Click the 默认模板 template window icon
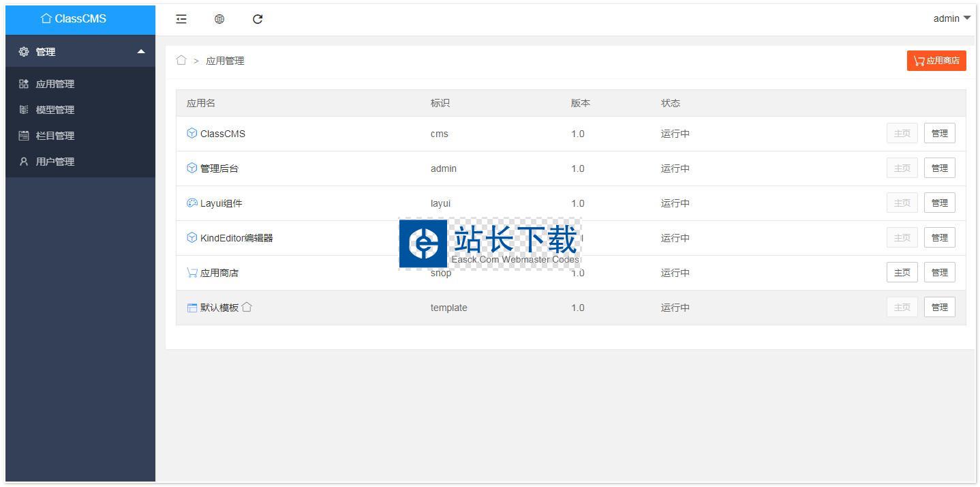The image size is (980, 487). [x=192, y=308]
